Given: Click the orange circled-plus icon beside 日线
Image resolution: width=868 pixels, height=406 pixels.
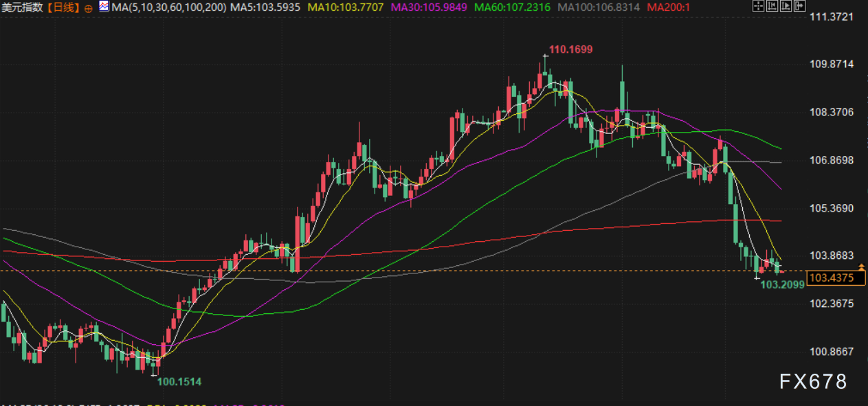Looking at the screenshot, I should (88, 8).
